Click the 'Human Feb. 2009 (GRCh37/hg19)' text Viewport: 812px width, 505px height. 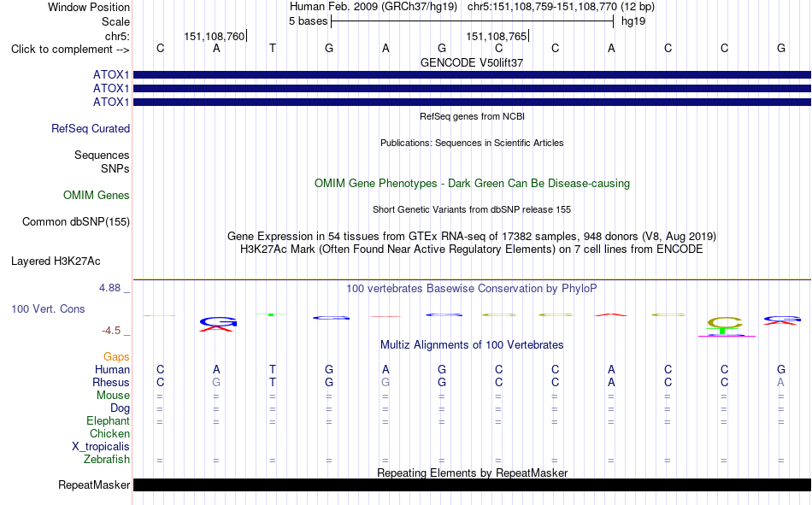pyautogui.click(x=374, y=7)
